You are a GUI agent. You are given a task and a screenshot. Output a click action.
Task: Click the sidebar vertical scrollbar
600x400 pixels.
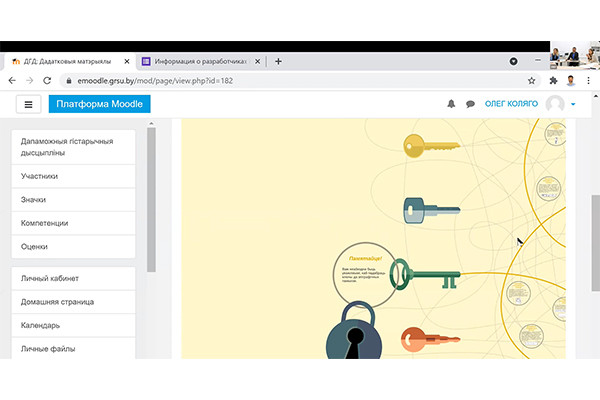151,200
